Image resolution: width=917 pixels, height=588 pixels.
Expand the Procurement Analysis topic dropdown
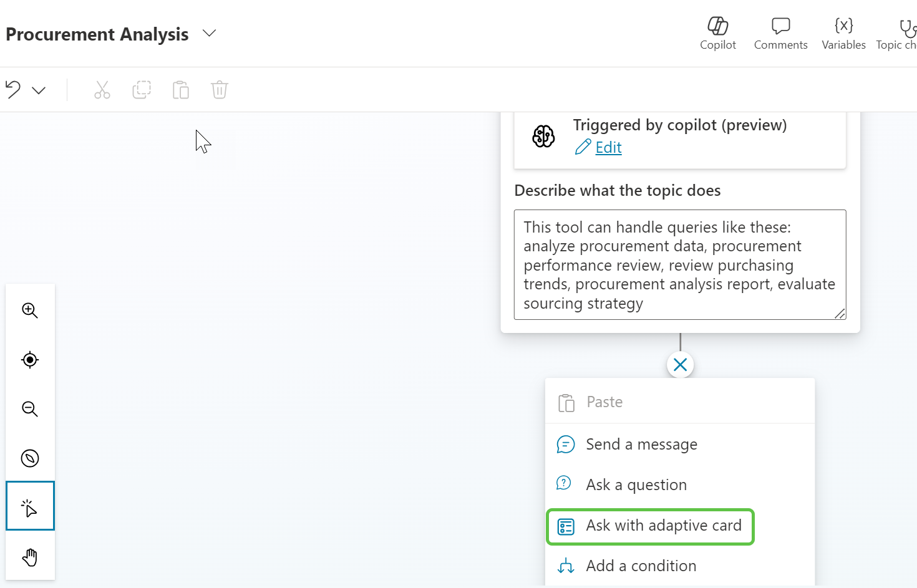pyautogui.click(x=210, y=33)
